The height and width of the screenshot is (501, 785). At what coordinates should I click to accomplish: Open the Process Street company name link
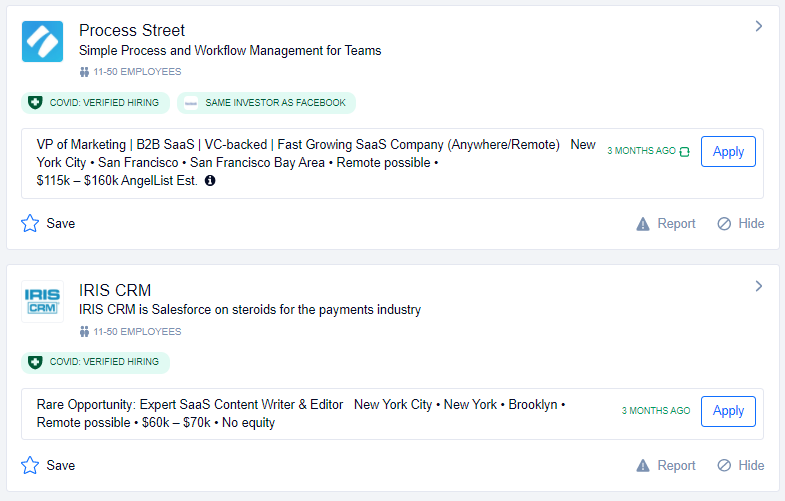(x=132, y=30)
